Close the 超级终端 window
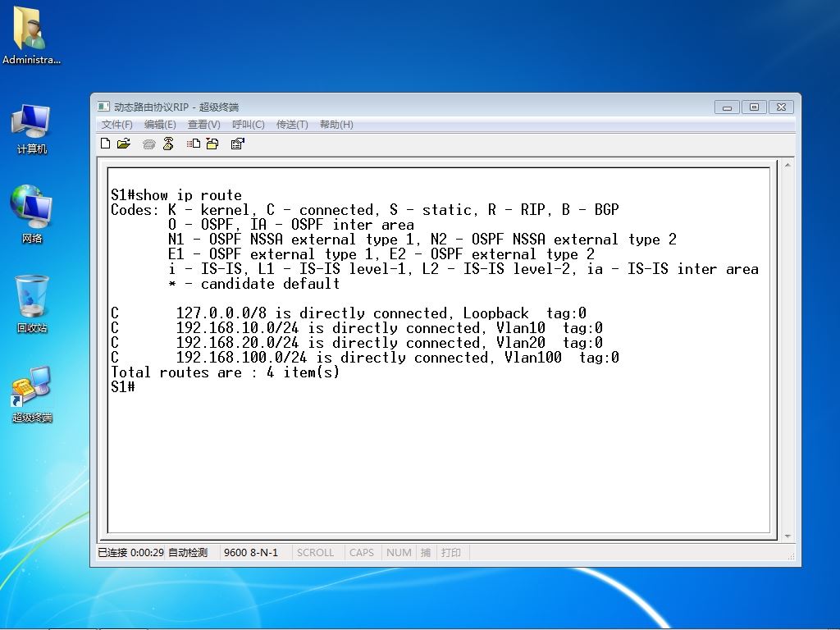The width and height of the screenshot is (840, 630). (x=781, y=107)
